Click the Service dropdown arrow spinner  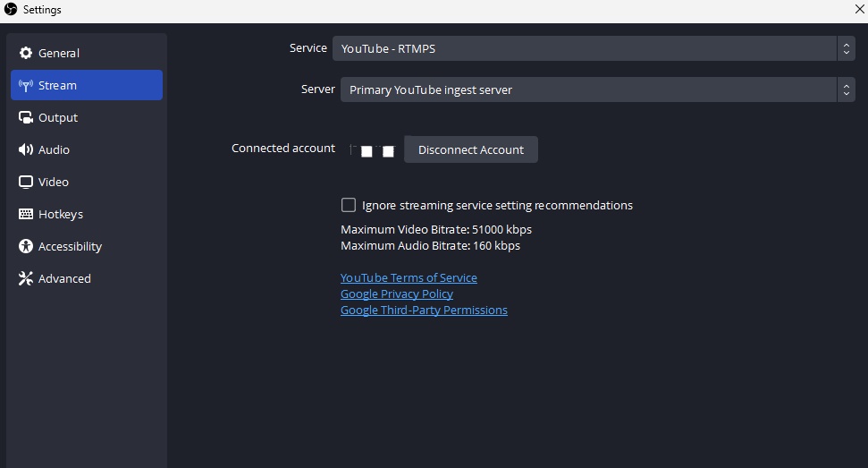[846, 48]
